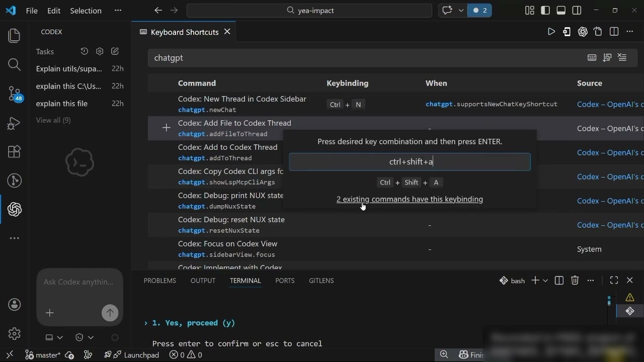Split the editor to the right

pyautogui.click(x=614, y=32)
